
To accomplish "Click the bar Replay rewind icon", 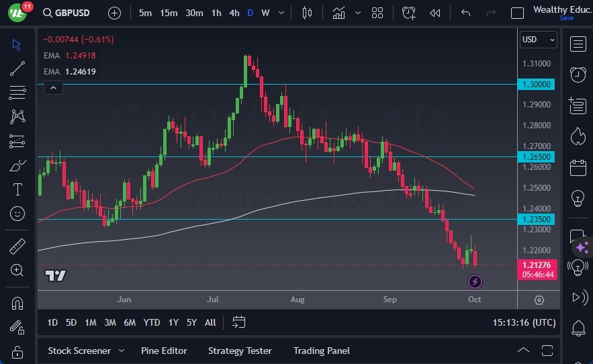I will click(x=435, y=13).
